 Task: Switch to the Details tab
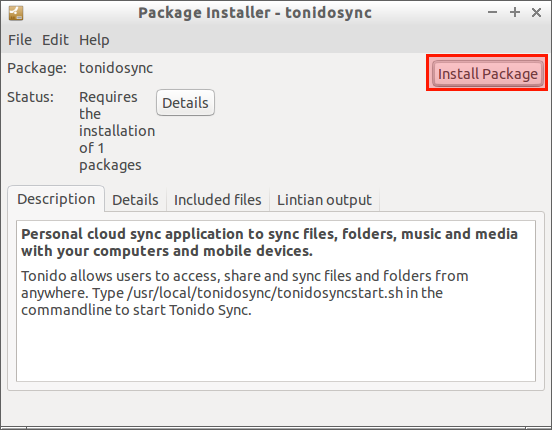click(135, 200)
